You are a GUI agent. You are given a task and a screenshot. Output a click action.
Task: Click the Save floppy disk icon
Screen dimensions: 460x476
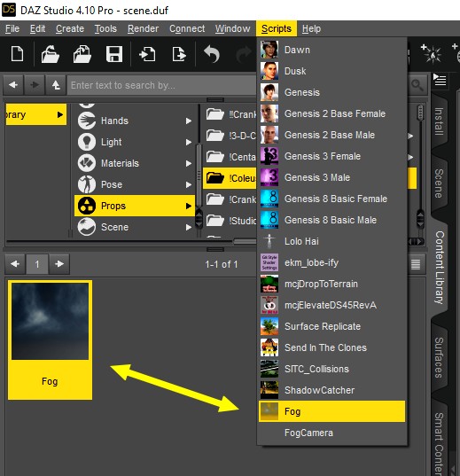coord(114,54)
